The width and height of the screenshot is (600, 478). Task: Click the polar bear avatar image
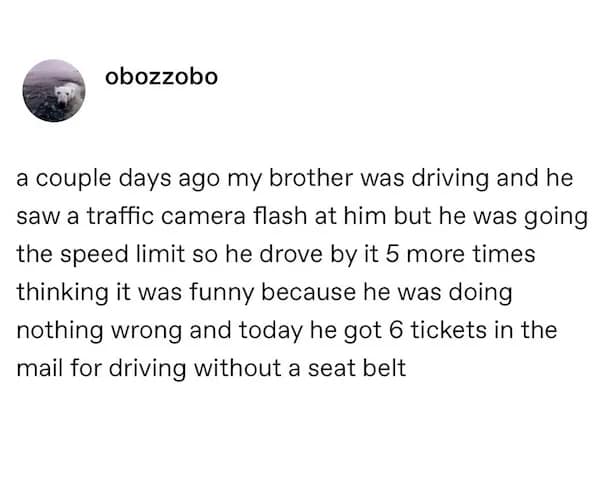coord(54,90)
